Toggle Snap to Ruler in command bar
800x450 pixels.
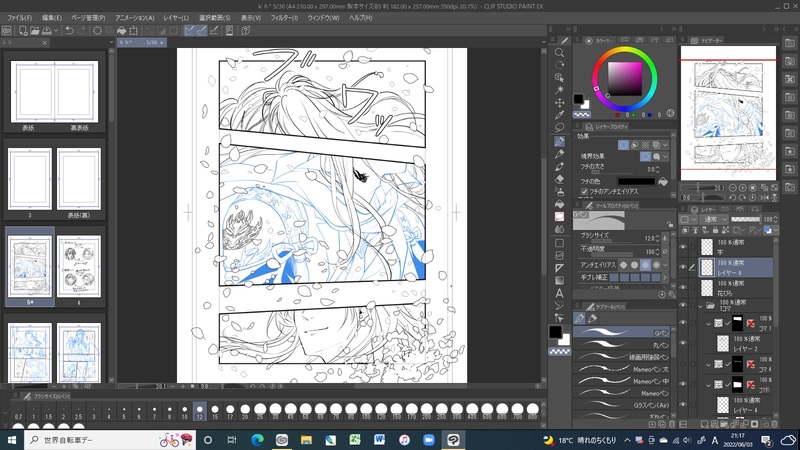click(189, 31)
